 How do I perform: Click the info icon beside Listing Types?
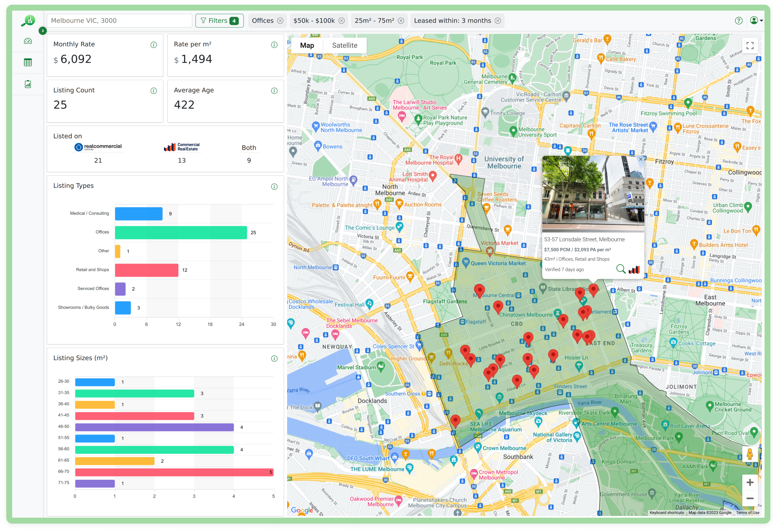click(x=274, y=186)
